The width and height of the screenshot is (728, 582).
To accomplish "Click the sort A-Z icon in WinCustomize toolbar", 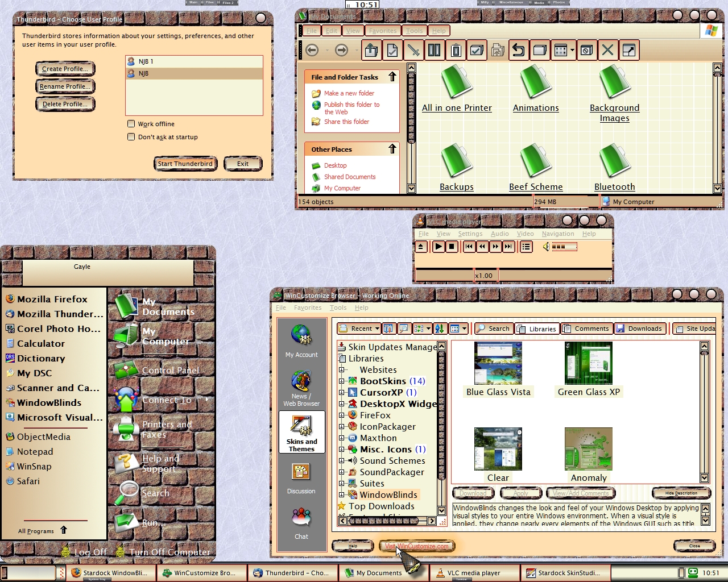I will tap(440, 329).
